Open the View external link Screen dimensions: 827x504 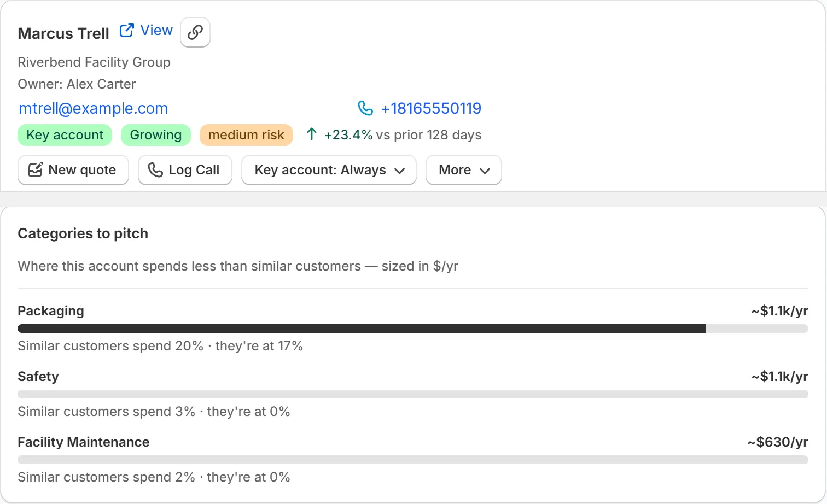[146, 31]
